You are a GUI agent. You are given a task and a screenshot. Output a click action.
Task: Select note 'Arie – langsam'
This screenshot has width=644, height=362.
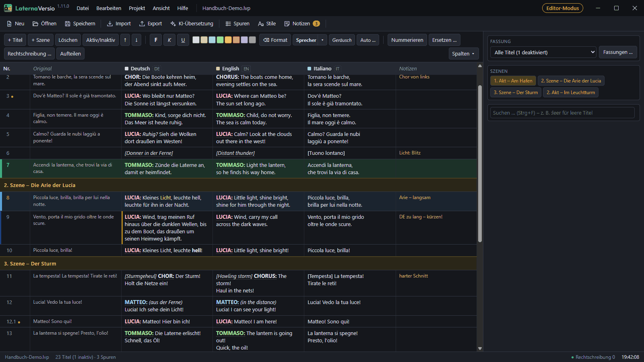(x=415, y=197)
